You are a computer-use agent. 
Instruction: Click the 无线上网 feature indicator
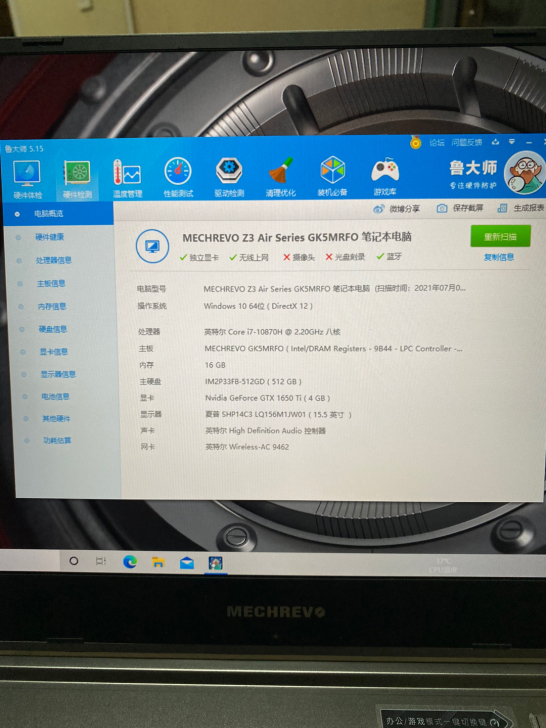click(x=249, y=257)
